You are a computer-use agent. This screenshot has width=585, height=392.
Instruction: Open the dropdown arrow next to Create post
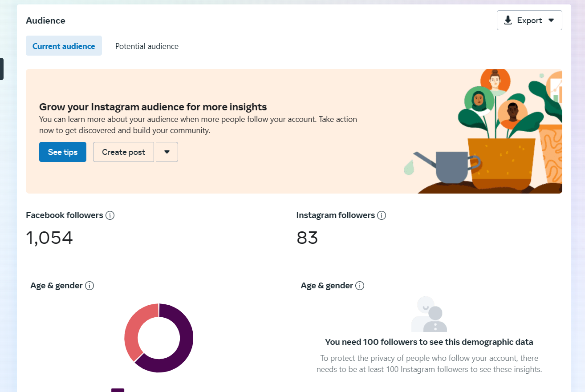(167, 152)
